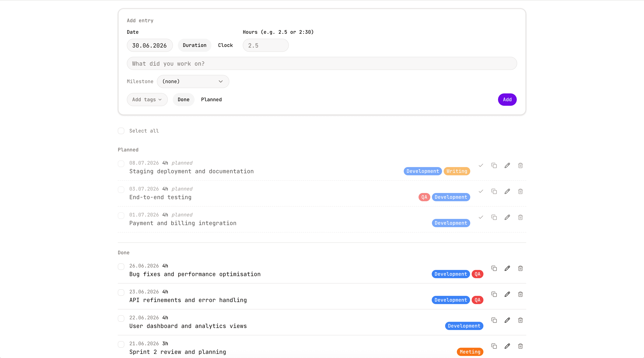Click Development tag on API refinements entry

tap(450, 300)
